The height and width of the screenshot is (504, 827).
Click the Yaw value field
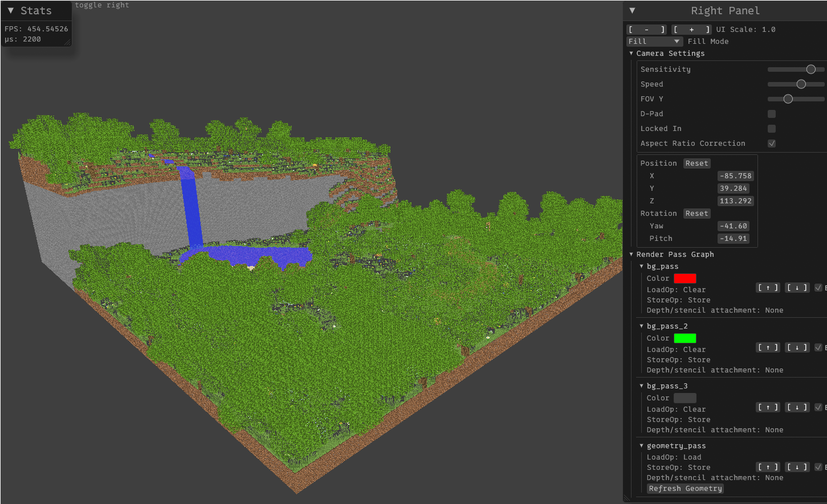[x=733, y=226]
